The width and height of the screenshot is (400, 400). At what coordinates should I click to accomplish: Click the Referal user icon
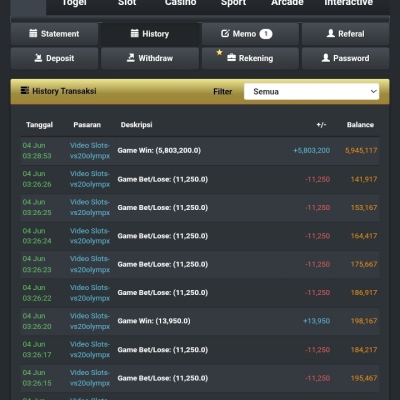(331, 33)
